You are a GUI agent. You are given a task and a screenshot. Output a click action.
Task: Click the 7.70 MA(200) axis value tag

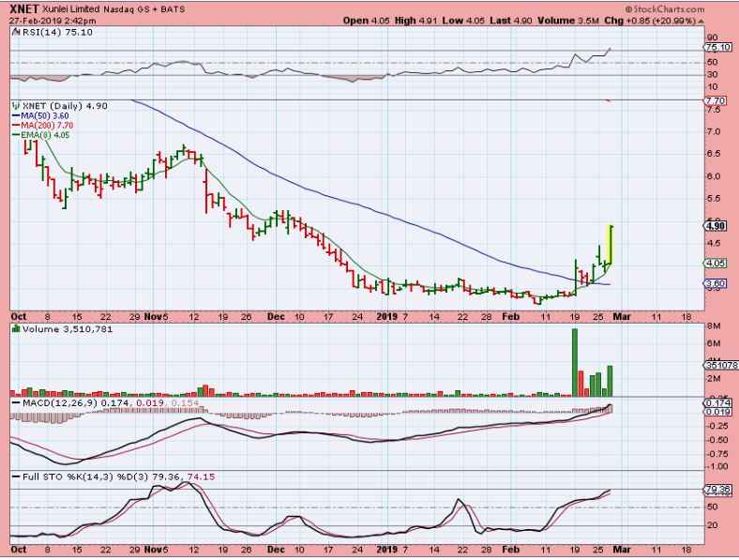[716, 101]
